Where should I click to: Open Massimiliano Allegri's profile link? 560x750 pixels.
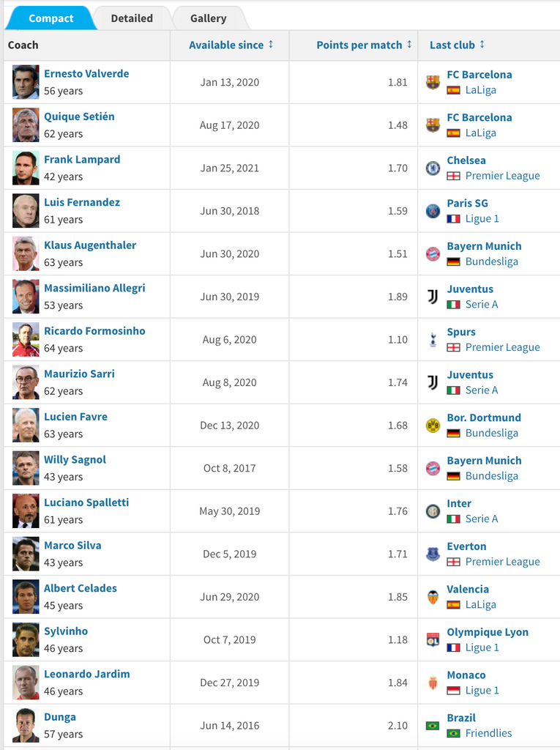[94, 288]
